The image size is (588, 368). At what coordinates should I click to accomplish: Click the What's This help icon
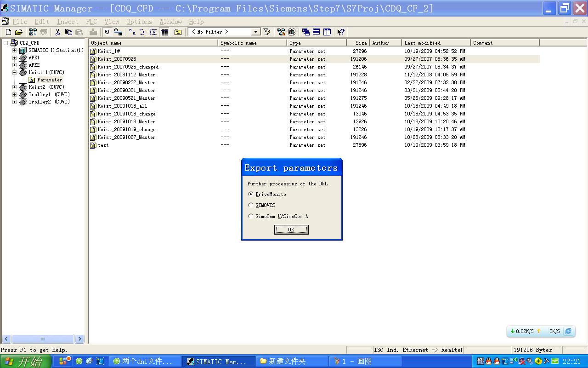pyautogui.click(x=341, y=32)
